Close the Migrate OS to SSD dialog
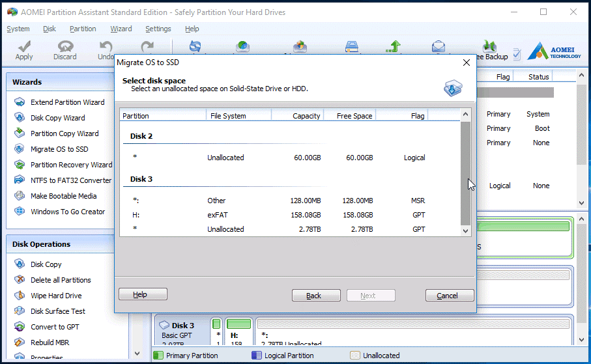Viewport: 591px width, 364px height. click(x=467, y=63)
